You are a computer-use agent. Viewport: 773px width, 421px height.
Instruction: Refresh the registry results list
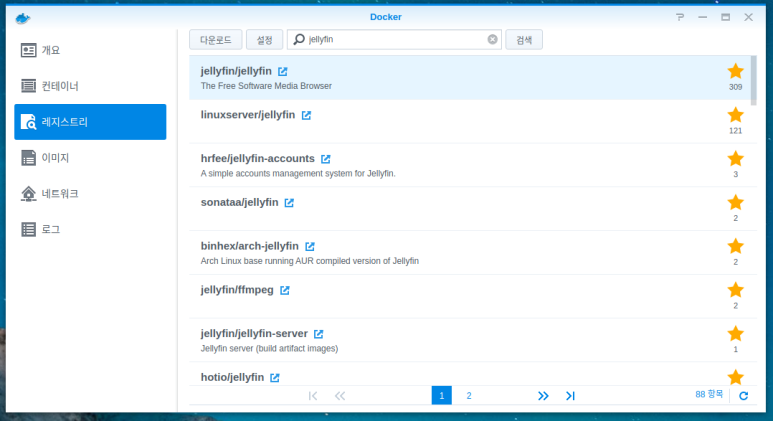click(x=743, y=395)
